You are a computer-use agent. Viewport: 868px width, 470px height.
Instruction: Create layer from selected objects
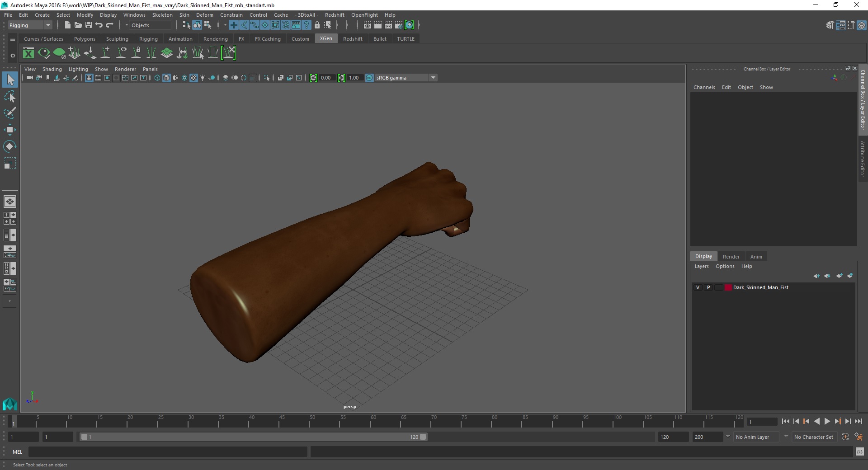(850, 276)
